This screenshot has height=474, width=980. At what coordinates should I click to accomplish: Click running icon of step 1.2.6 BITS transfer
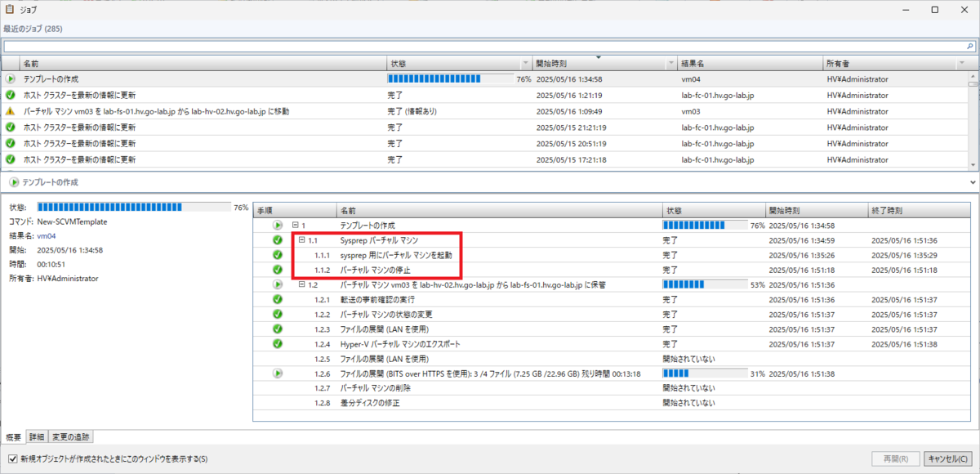(x=278, y=373)
